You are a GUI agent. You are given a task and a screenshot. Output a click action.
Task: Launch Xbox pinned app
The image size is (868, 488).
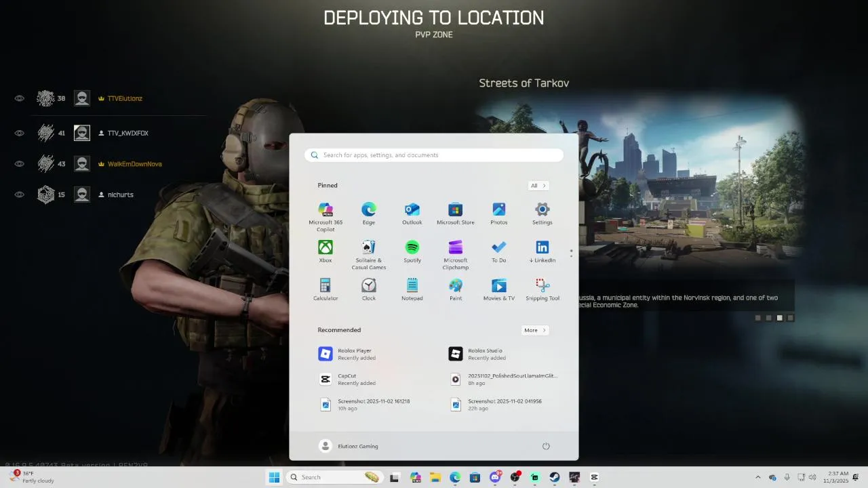coord(325,252)
